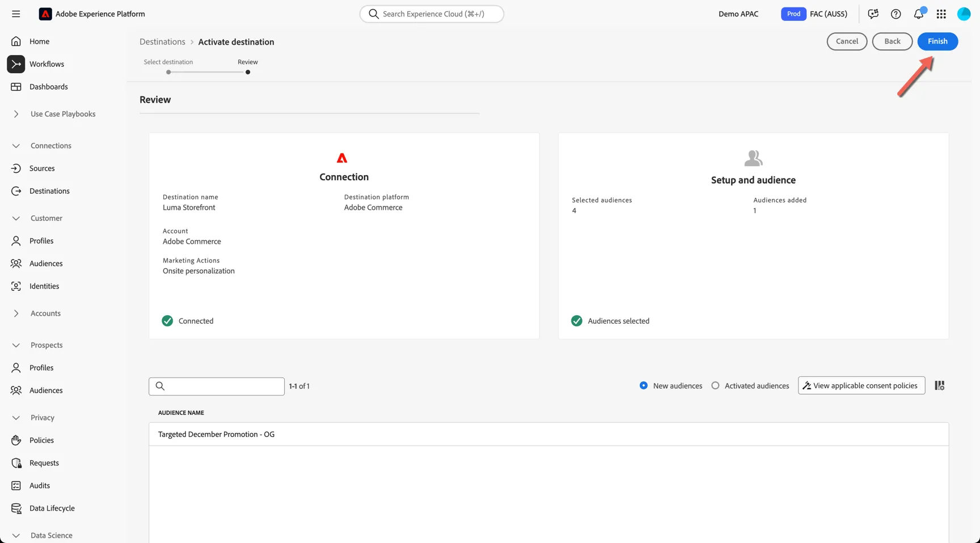Screen dimensions: 980x543
Task: Click the Finish button
Action: [937, 41]
